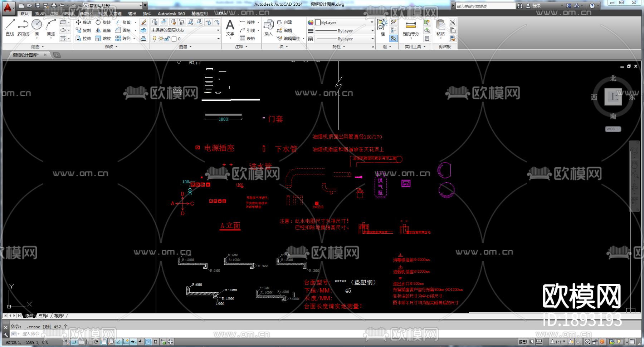The image size is (644, 347).
Task: Click the 北 (North) compass label on ViewCube
Action: pos(613,78)
